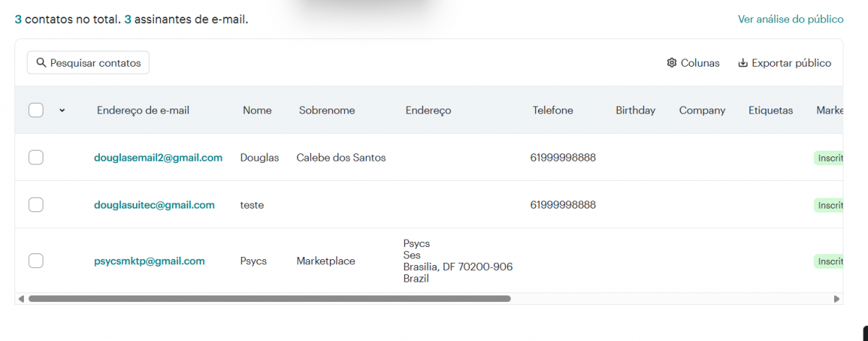
Task: Click the right arrow of horizontal scrollbar
Action: 837,298
